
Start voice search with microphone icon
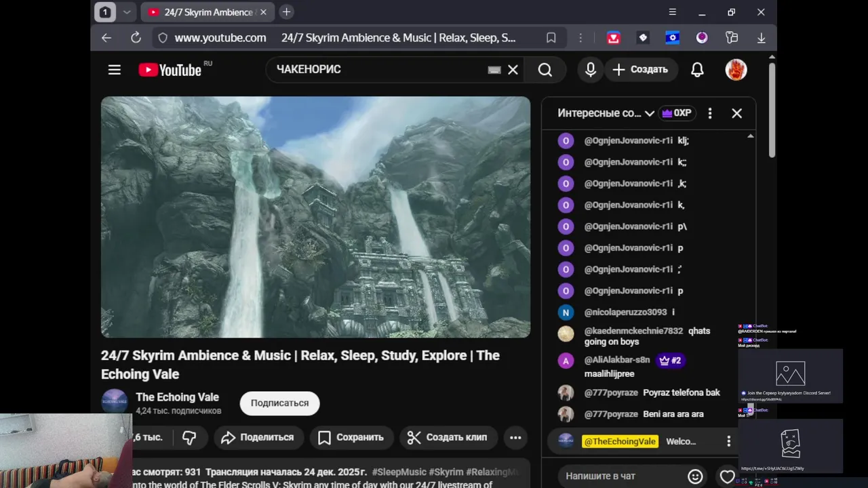(591, 70)
